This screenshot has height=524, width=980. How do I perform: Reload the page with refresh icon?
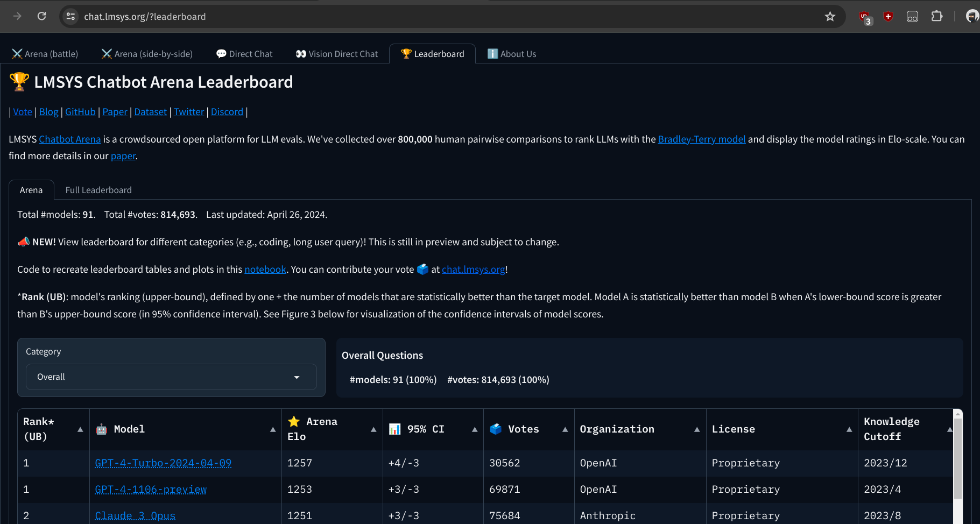41,16
